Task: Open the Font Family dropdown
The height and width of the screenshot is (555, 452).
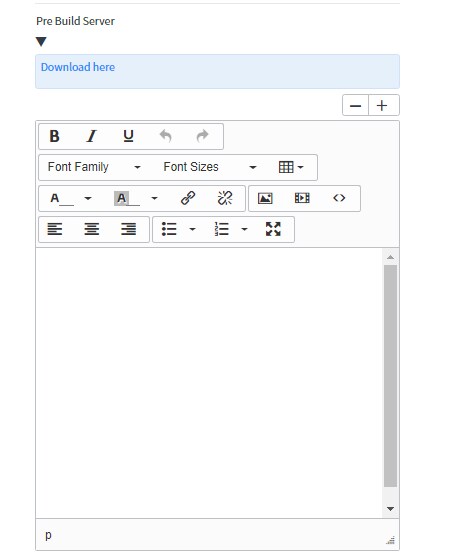Action: [x=95, y=167]
